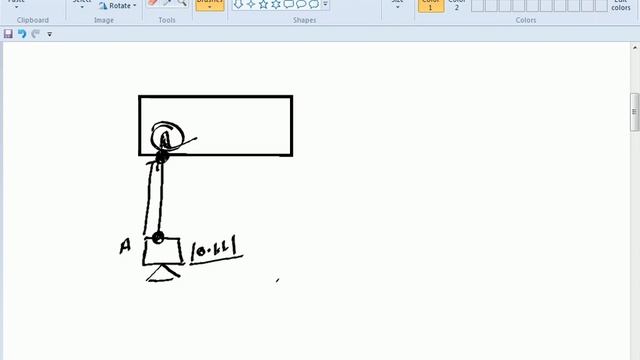Screen dimensions: 640x360
Task: Pick the last empty custom color slot
Action: click(601, 6)
